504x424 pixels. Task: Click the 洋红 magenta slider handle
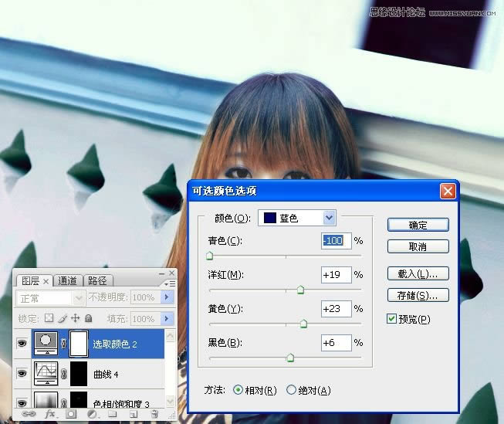pos(300,290)
